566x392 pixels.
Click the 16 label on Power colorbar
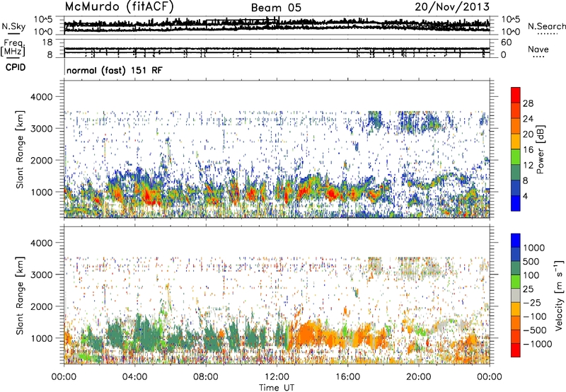point(528,150)
